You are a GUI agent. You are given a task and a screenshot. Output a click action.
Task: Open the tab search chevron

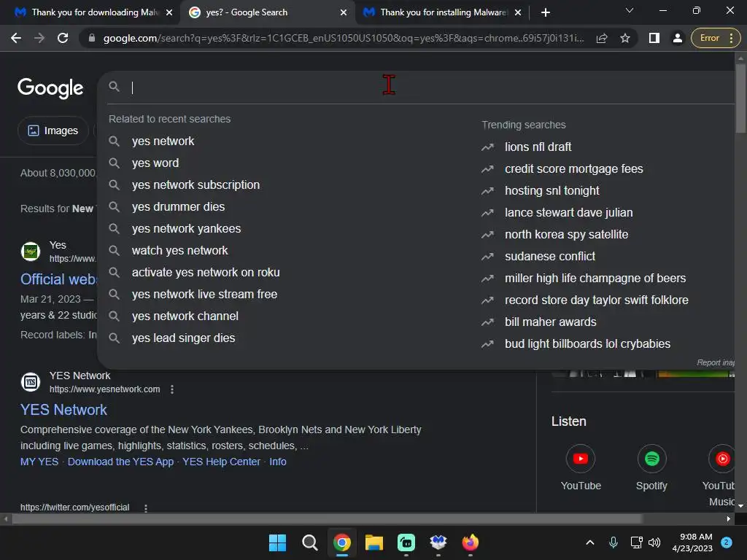pos(630,10)
